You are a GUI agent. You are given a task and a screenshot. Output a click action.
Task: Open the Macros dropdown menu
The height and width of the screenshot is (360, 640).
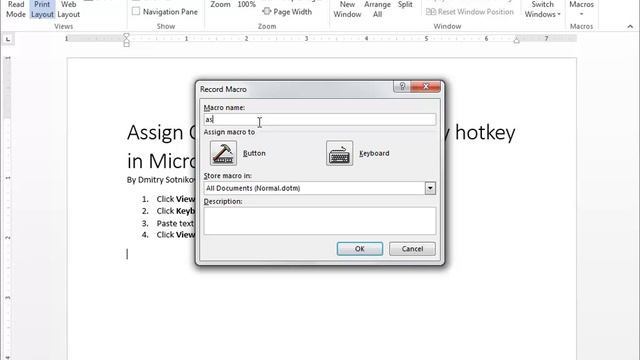click(x=582, y=9)
